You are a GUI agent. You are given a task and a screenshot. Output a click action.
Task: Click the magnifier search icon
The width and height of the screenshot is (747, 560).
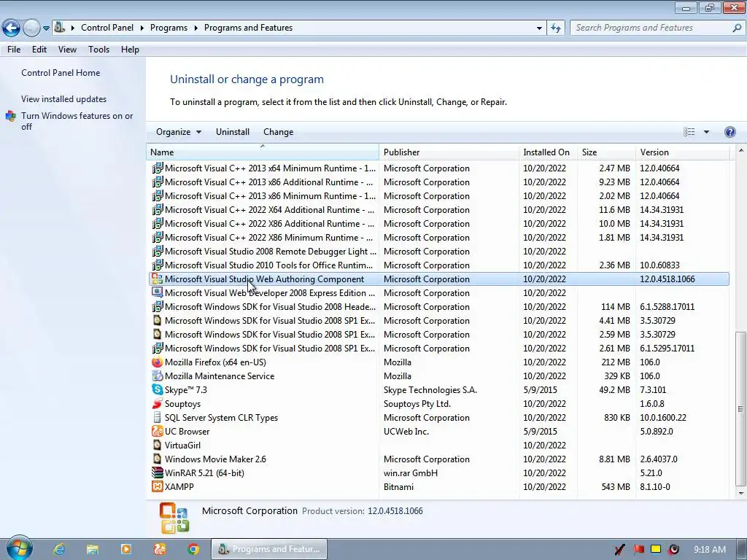tap(737, 28)
